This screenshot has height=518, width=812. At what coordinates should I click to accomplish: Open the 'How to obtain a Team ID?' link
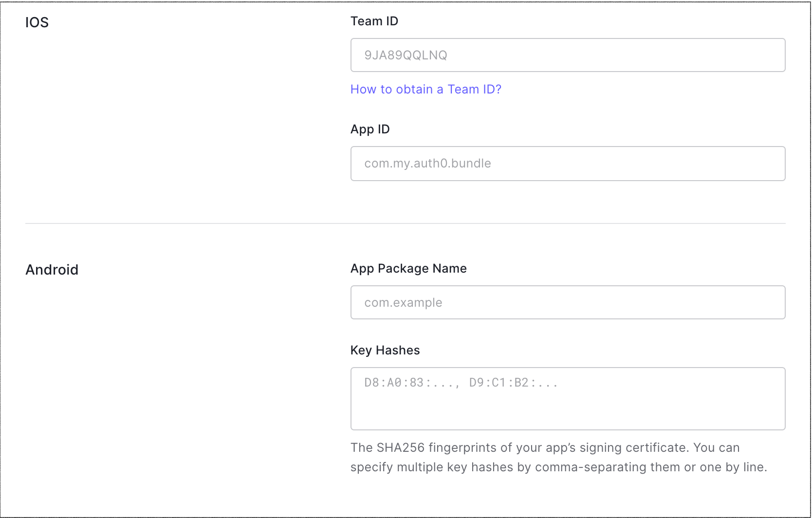click(425, 90)
